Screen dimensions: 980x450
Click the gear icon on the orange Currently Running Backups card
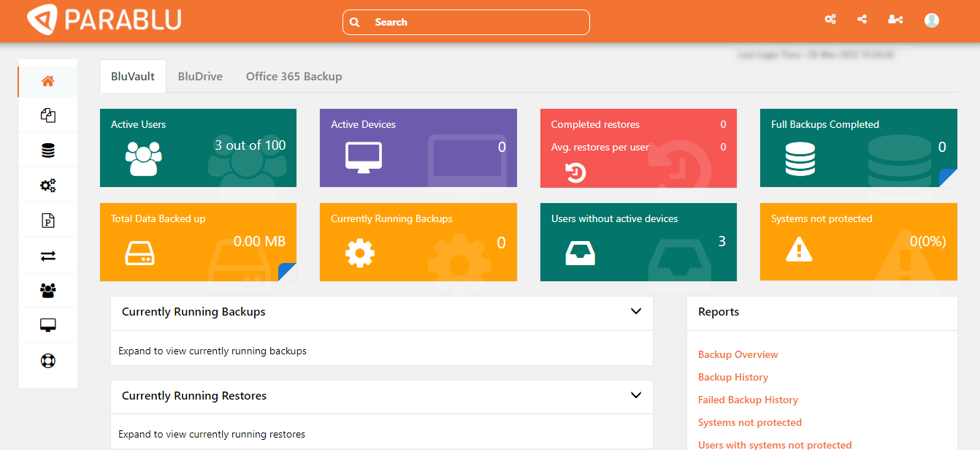(360, 253)
